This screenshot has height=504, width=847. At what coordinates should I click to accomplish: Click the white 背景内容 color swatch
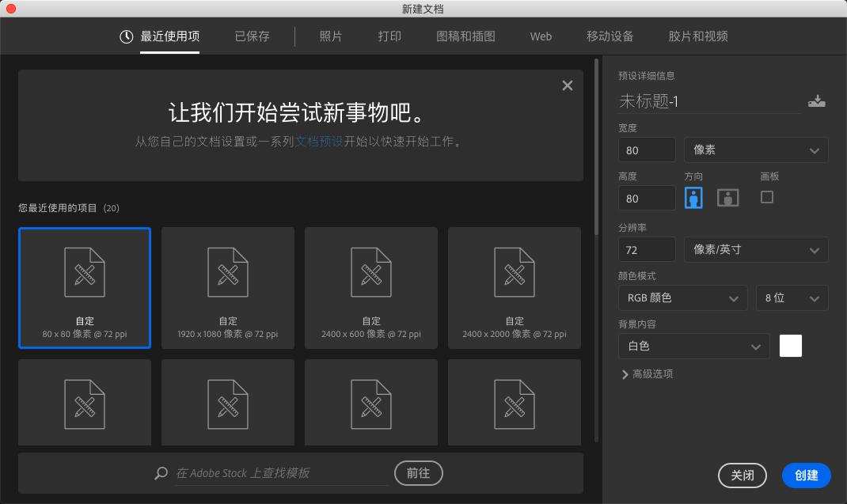pyautogui.click(x=790, y=346)
